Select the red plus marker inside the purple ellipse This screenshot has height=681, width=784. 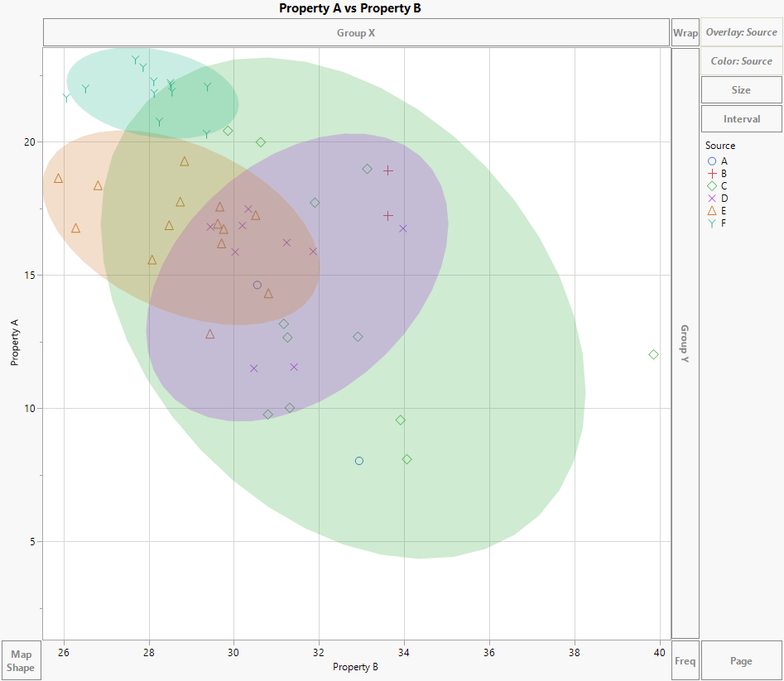pyautogui.click(x=387, y=171)
